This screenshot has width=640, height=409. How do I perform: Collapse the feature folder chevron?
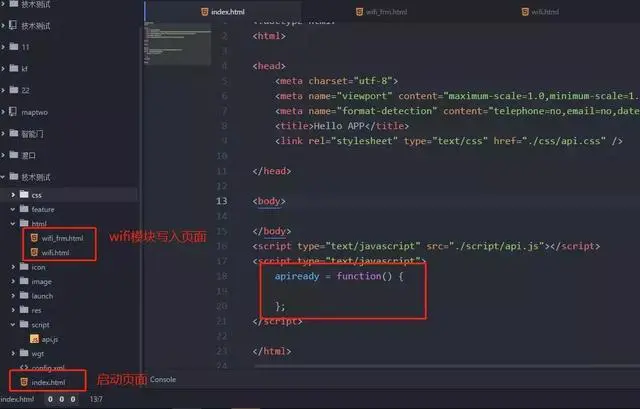click(13, 209)
